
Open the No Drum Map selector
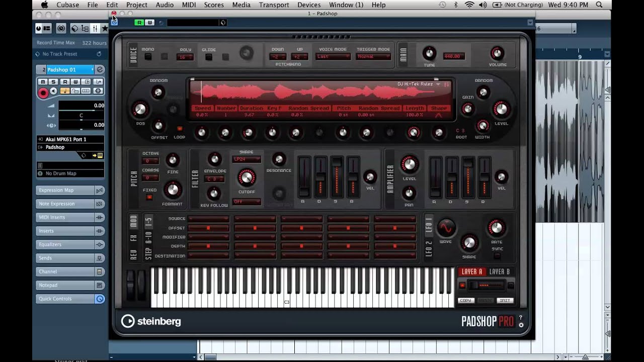pyautogui.click(x=70, y=173)
